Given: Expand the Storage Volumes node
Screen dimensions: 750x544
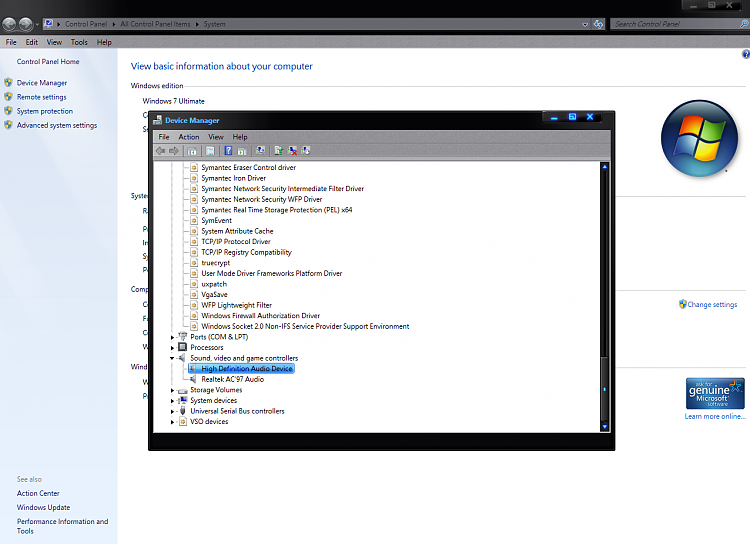Looking at the screenshot, I should pos(172,390).
